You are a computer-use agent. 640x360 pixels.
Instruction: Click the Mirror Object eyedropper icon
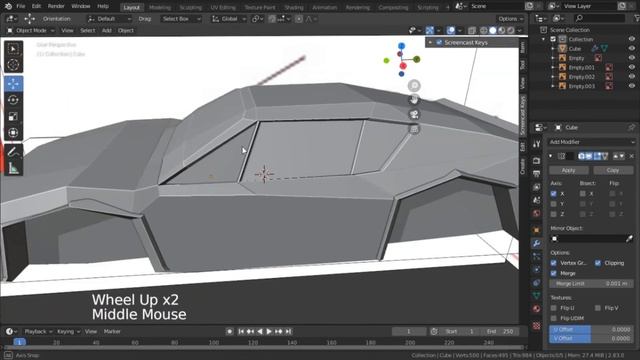629,239
